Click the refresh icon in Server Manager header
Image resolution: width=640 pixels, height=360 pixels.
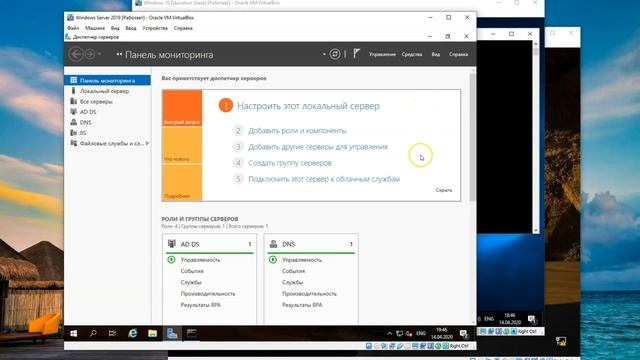[335, 54]
